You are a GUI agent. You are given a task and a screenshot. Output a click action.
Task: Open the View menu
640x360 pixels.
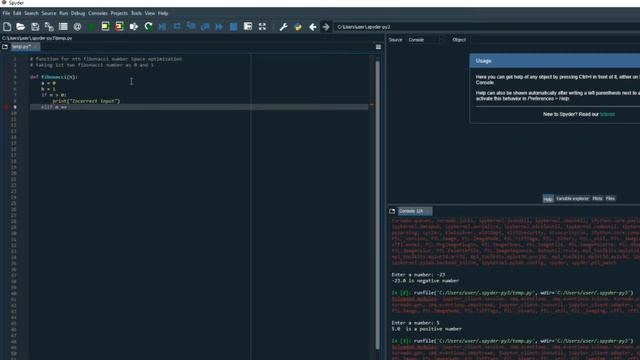150,13
